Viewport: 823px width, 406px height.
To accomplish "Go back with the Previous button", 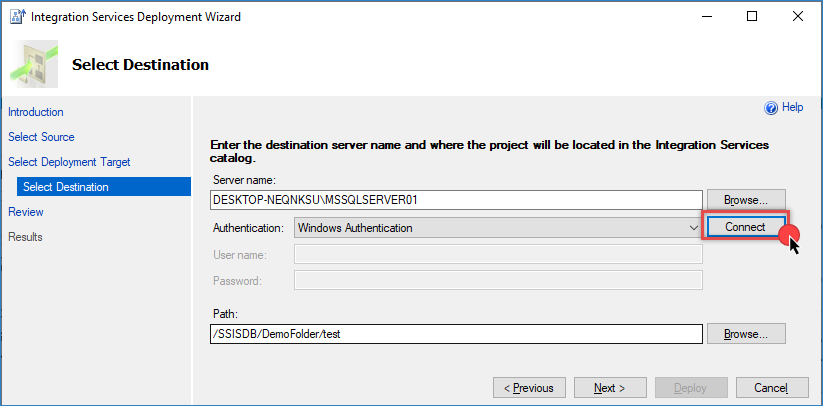I will [528, 388].
